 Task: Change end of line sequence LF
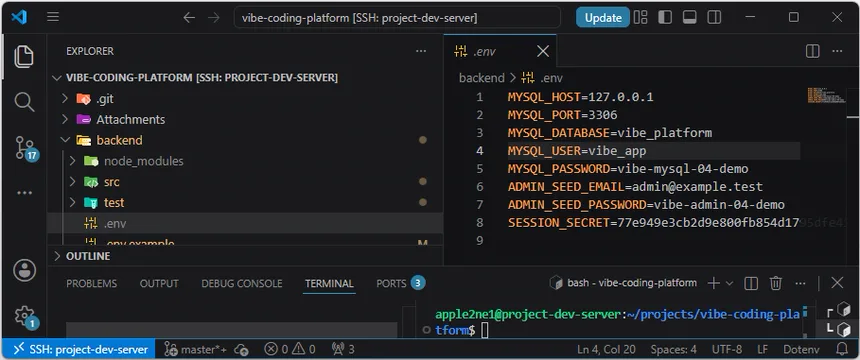tap(762, 349)
